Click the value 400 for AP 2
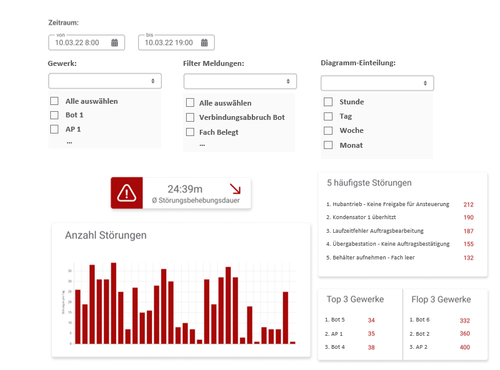500x370 pixels. click(465, 347)
